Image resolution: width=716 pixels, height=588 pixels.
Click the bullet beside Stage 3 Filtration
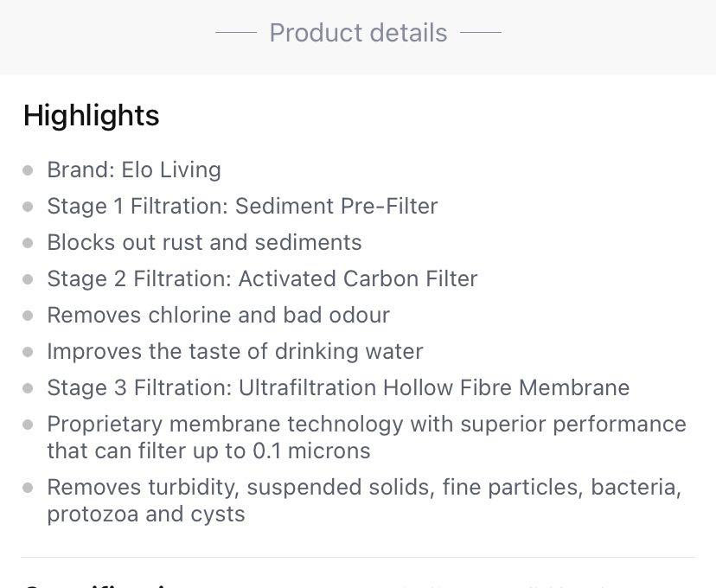(x=29, y=388)
